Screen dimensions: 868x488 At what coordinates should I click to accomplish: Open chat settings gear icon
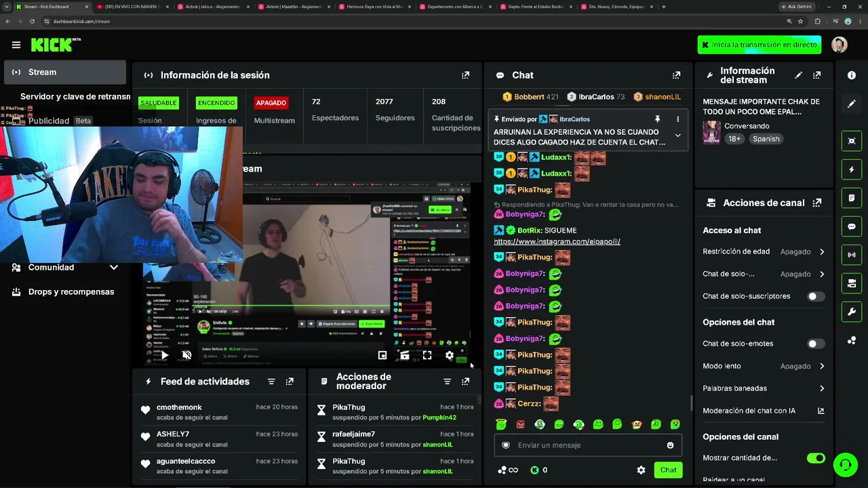point(641,470)
